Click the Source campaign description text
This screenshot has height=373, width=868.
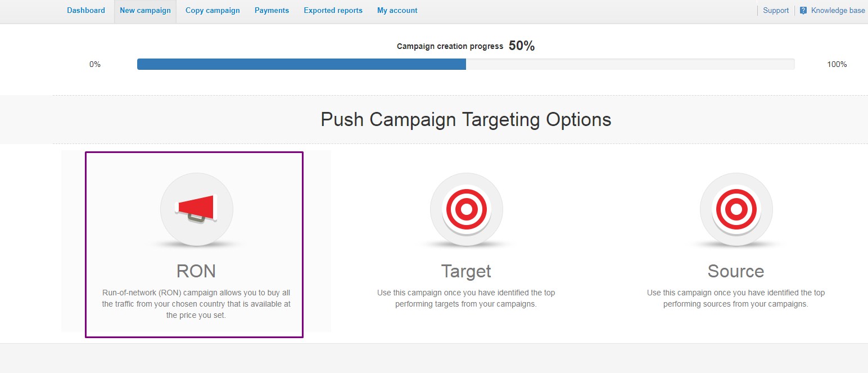(736, 298)
